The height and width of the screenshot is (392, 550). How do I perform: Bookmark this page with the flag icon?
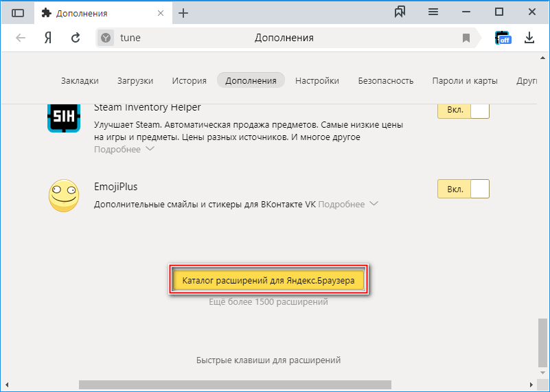pos(466,38)
